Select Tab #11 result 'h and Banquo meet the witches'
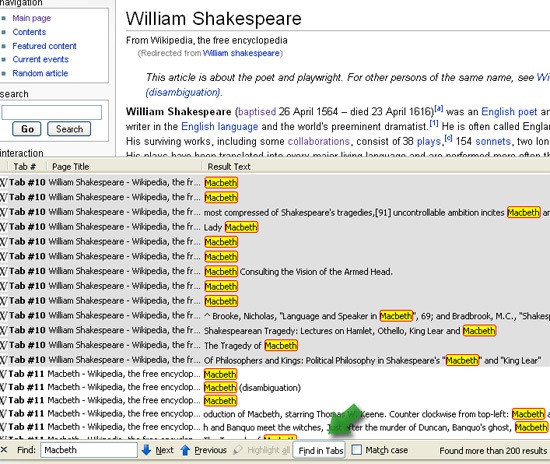The height and width of the screenshot is (464, 550). coord(275,427)
